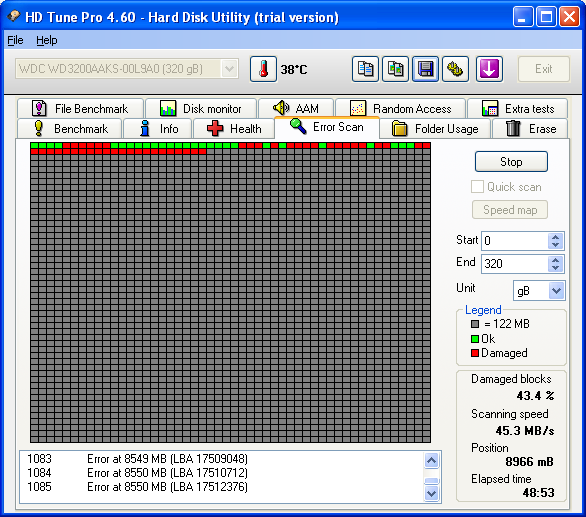Toggle the Quick scan checkbox
Image resolution: width=586 pixels, height=517 pixels.
click(x=477, y=187)
